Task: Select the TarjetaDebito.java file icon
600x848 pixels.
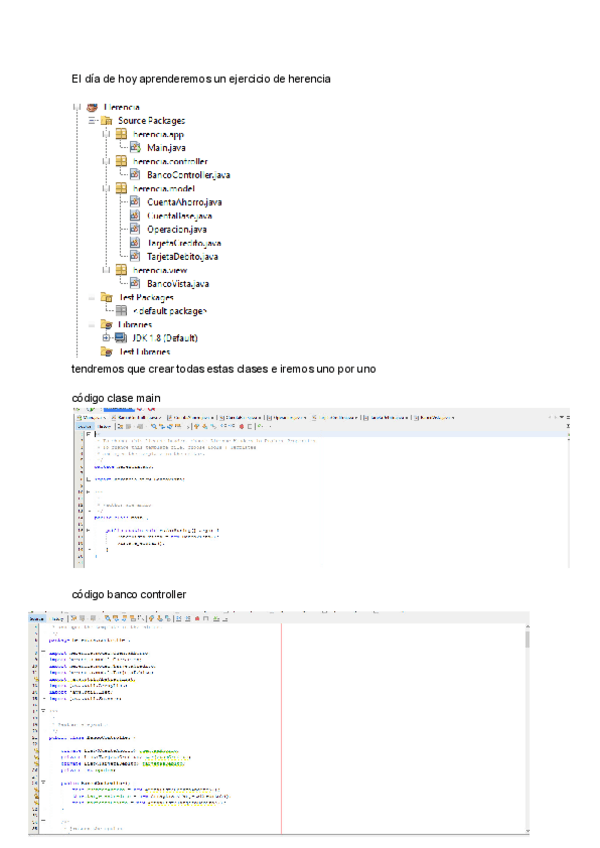Action: [136, 256]
